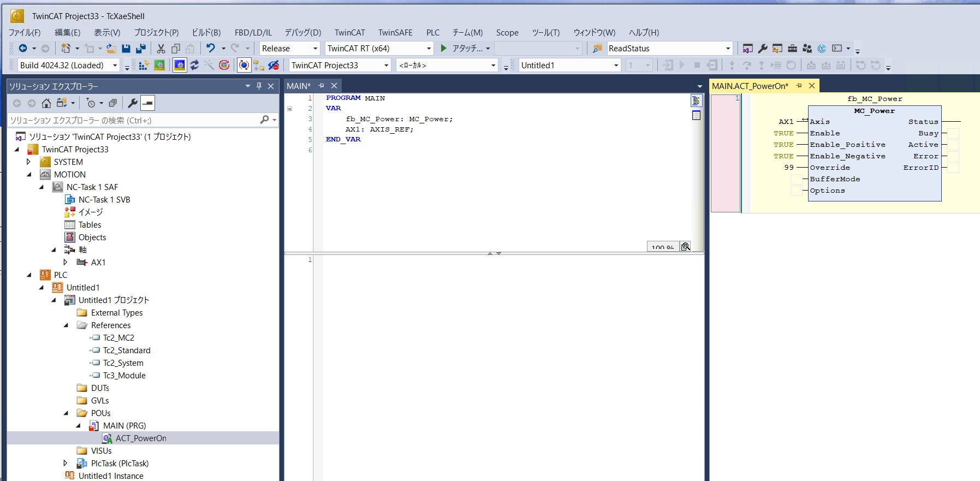Open the PLC menu
The width and height of the screenshot is (980, 481).
click(x=433, y=33)
